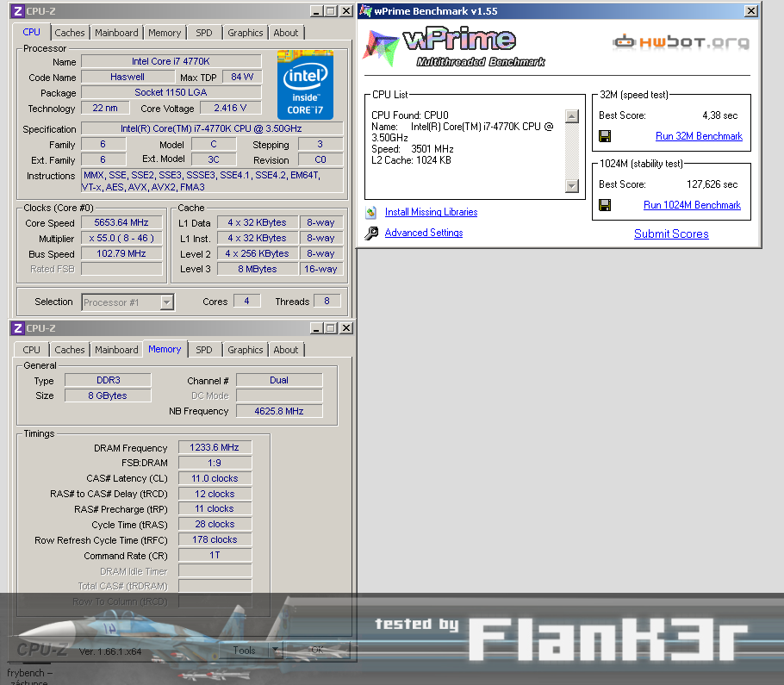Click the Threads count field 8
Image resolution: width=784 pixels, height=685 pixels.
pos(327,301)
